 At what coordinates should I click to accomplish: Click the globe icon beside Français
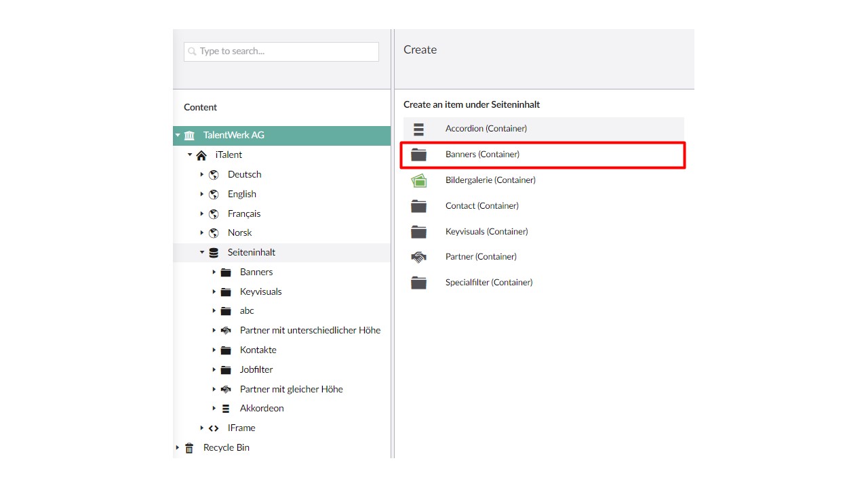point(214,214)
